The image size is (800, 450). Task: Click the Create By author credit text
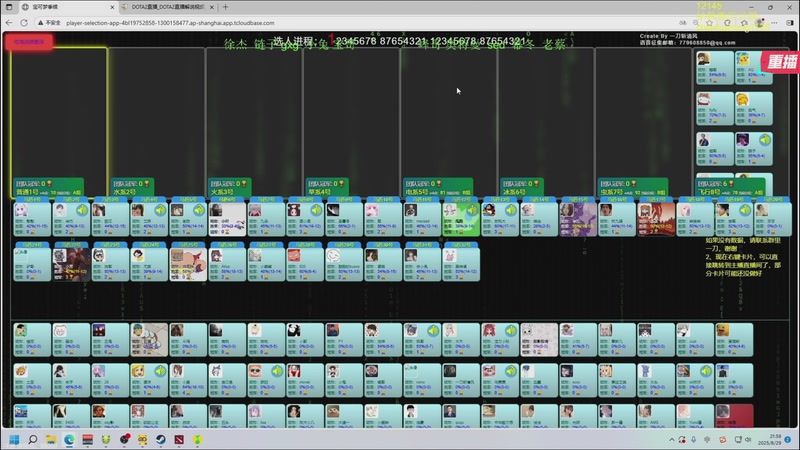(668, 36)
